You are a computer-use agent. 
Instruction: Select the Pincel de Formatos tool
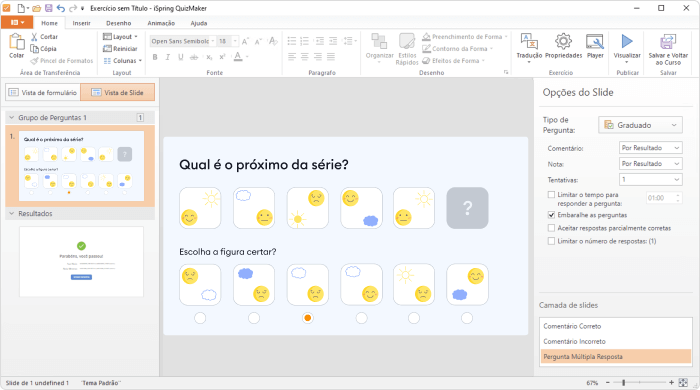pos(62,61)
